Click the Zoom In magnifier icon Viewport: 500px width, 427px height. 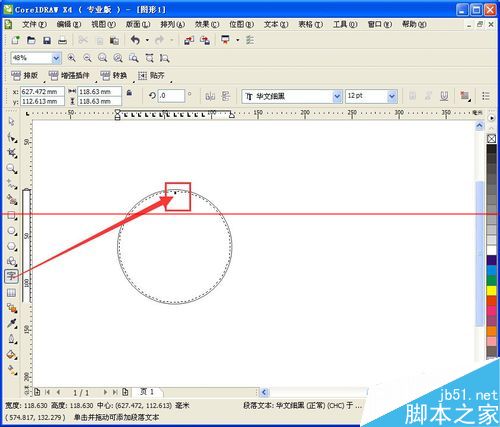click(71, 58)
